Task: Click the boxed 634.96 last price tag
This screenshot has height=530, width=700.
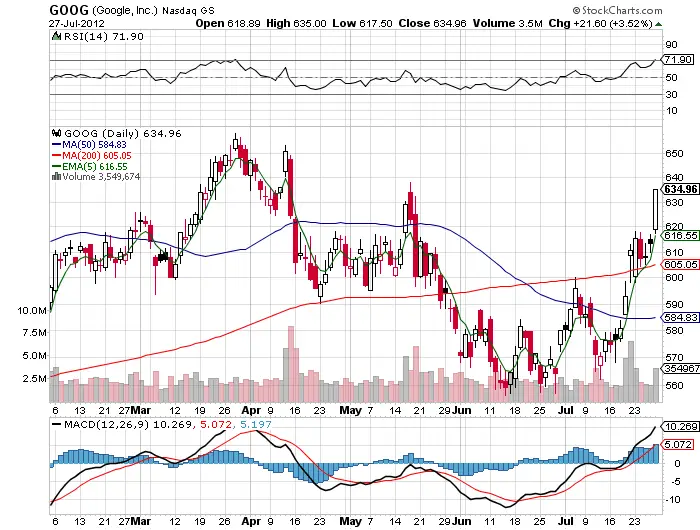Action: point(680,189)
